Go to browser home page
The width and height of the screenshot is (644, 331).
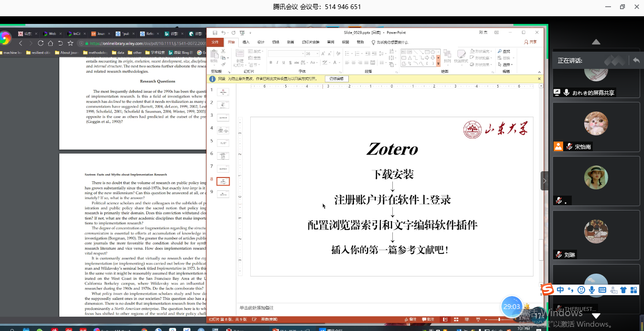coord(51,44)
